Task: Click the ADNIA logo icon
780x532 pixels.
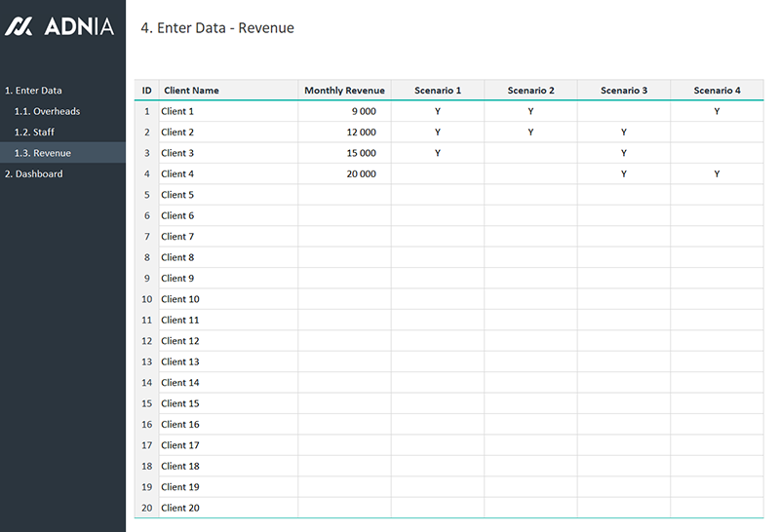Action: tap(19, 27)
